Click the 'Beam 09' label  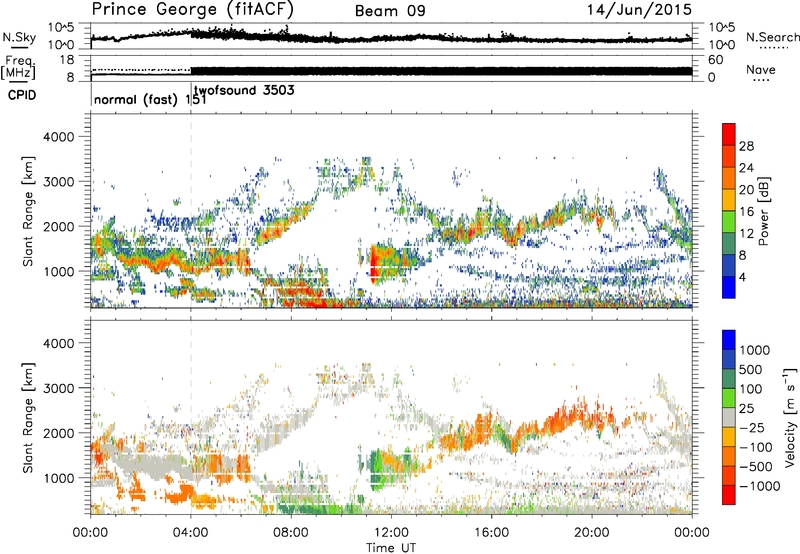(390, 11)
